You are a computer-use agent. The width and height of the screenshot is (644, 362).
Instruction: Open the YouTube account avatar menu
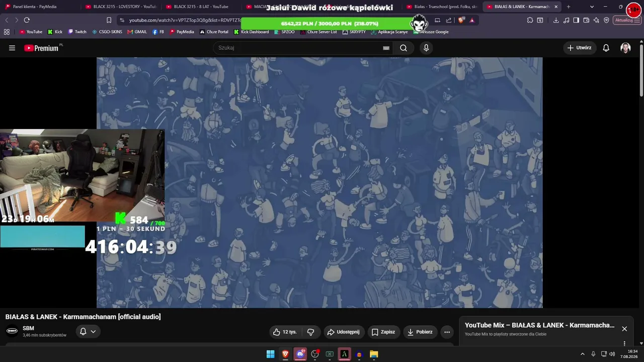click(x=625, y=48)
